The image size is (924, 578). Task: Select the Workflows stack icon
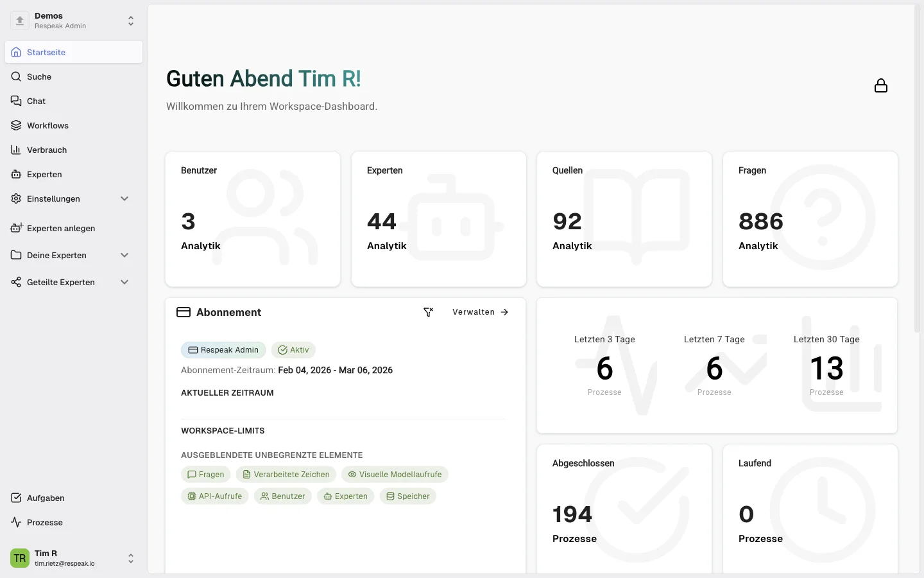16,125
